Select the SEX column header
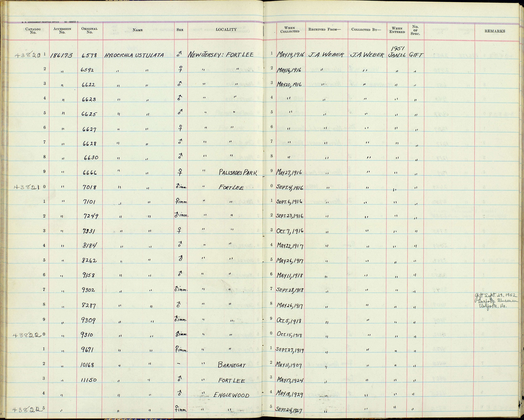Screen dimensions: 524x420 180,30
